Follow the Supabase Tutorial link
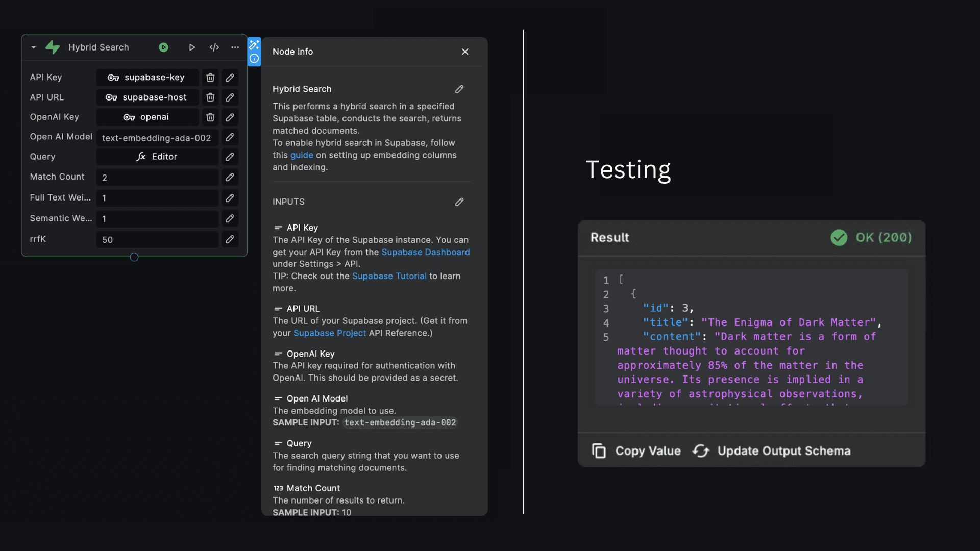980x551 pixels. [x=389, y=276]
